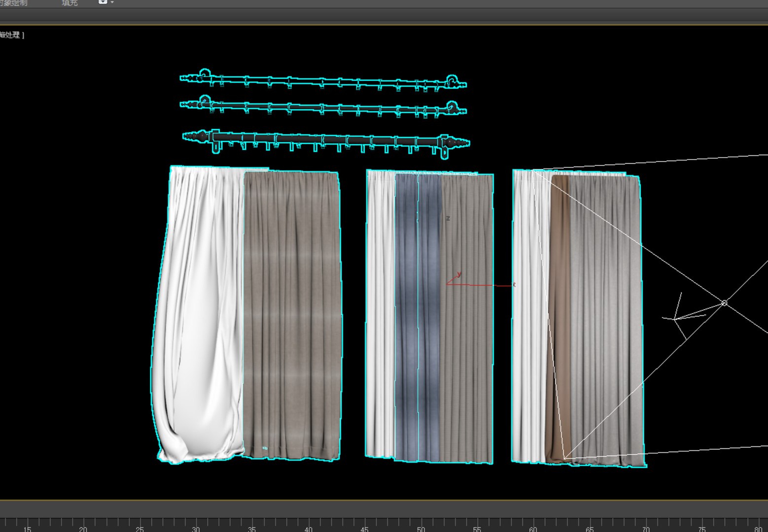Select the blue curtain panel

418,318
